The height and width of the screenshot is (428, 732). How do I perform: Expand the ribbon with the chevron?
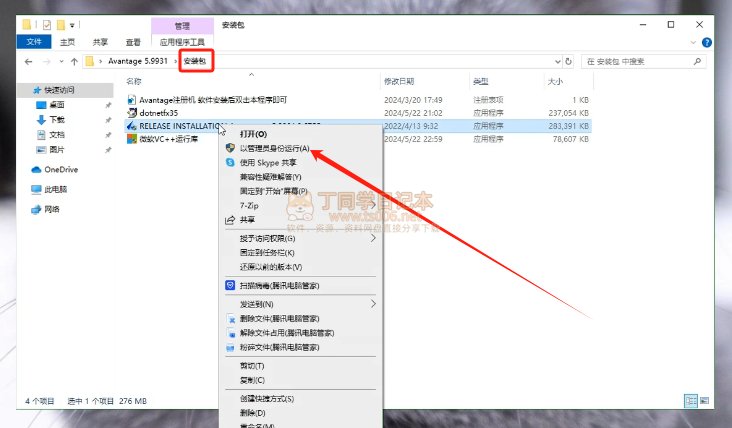click(x=693, y=42)
